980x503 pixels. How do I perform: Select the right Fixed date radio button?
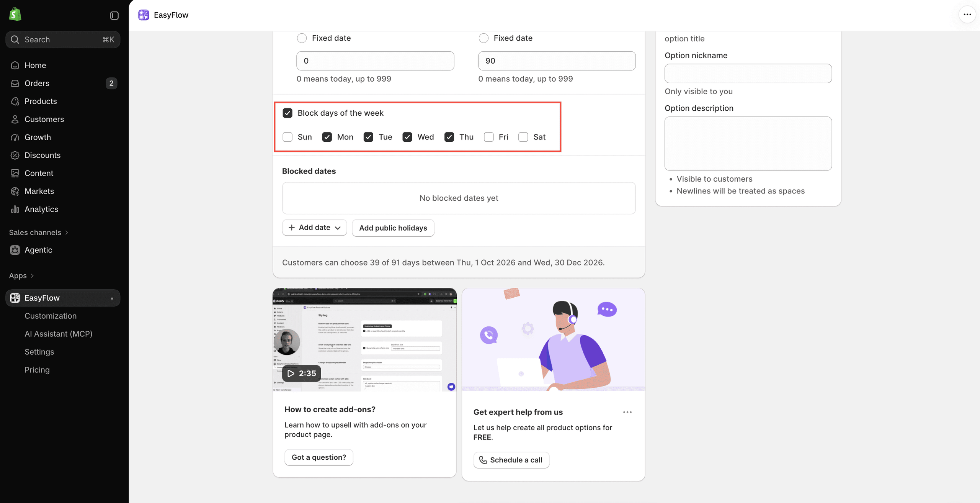[x=483, y=38]
